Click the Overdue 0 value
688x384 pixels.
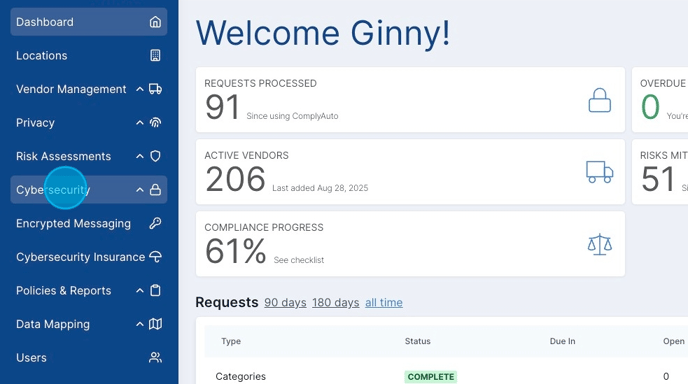pyautogui.click(x=650, y=107)
